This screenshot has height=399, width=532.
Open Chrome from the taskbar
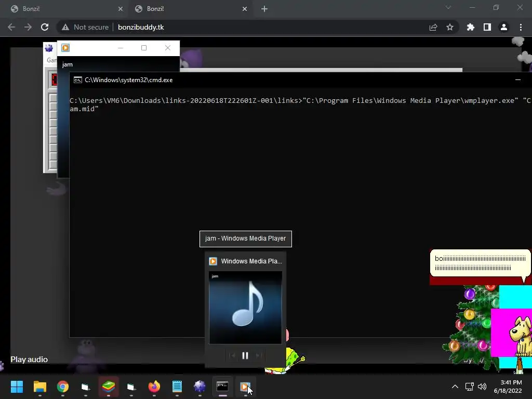63,387
